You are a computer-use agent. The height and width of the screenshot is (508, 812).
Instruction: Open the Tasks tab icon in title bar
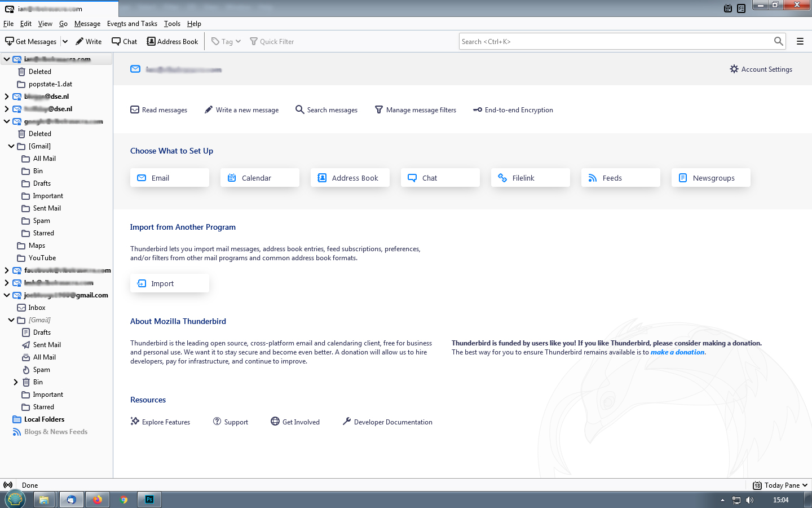tap(741, 8)
